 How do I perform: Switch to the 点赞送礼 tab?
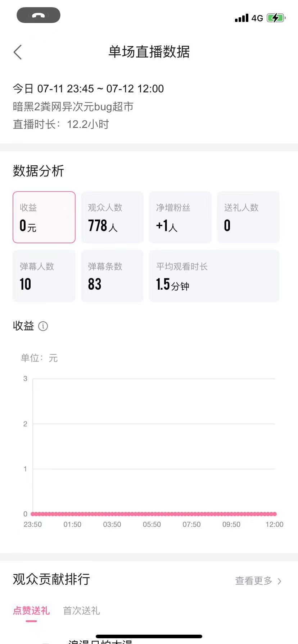pos(31,611)
